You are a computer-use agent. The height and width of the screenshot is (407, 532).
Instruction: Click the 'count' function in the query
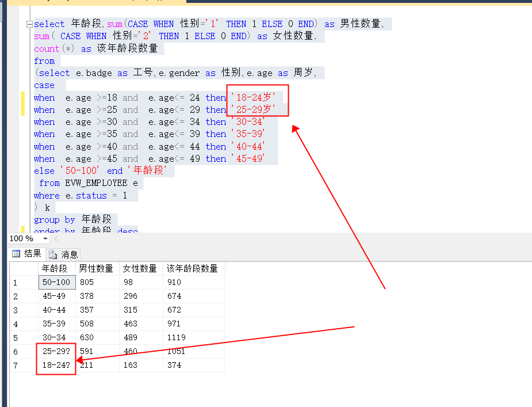point(47,49)
